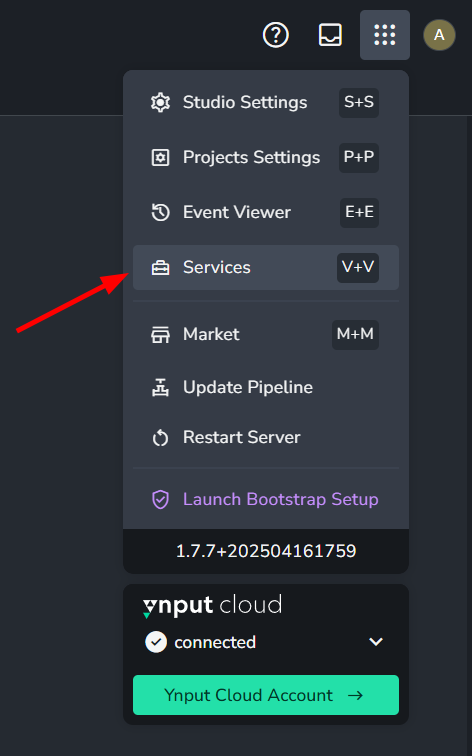Click the Event Viewer history icon

click(161, 213)
